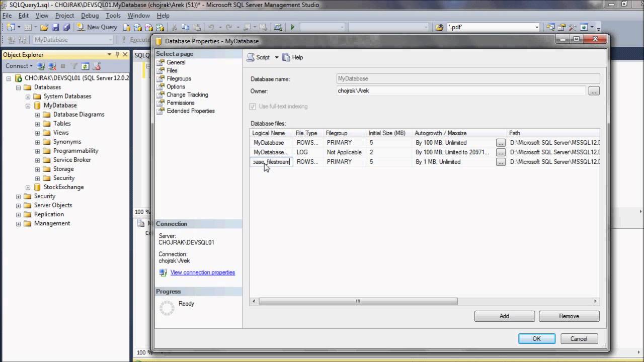Click the Script button in the dialog
644x362 pixels.
pos(258,57)
